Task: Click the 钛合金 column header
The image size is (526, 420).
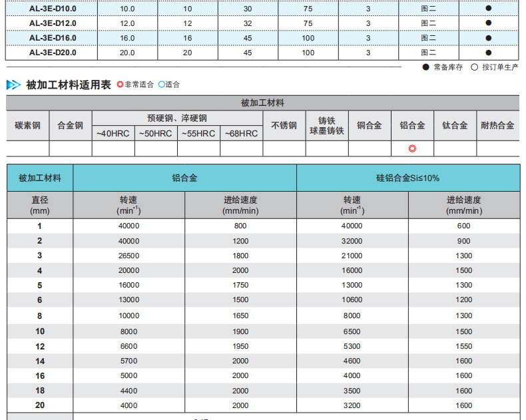Action: (x=455, y=125)
